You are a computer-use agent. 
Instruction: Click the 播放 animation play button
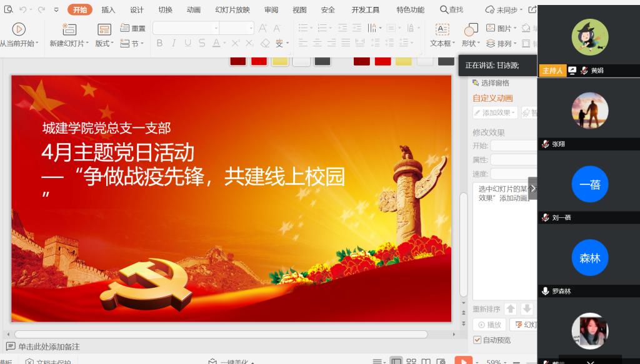489,325
